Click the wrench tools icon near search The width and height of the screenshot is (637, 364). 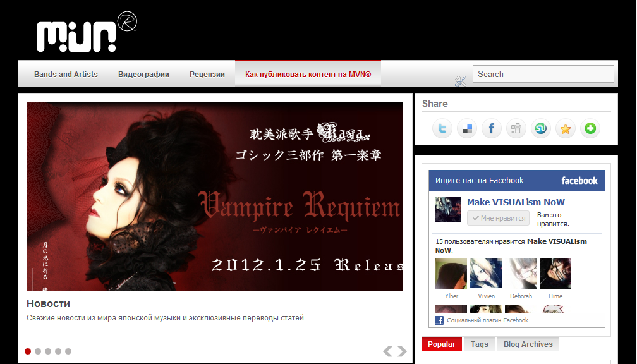(x=460, y=82)
